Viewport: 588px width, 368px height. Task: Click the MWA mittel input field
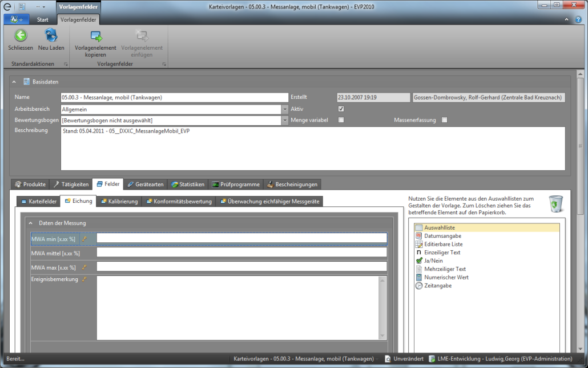[x=241, y=253]
